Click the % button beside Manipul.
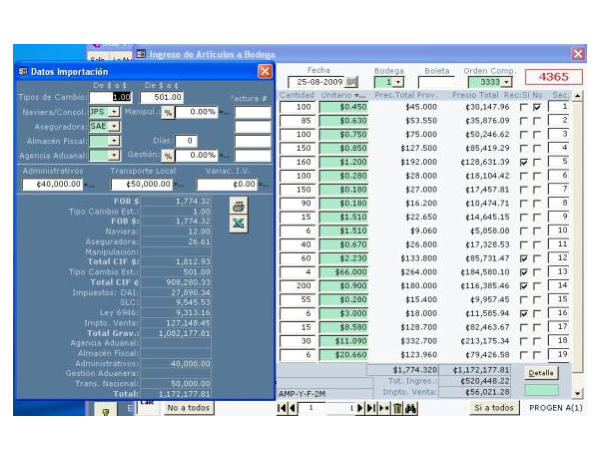600x460 pixels. point(168,112)
